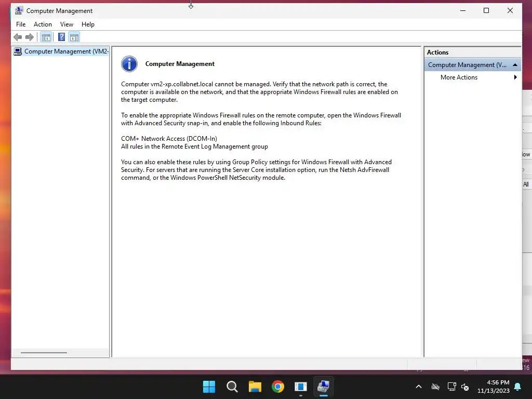
Task: Click the Actions pane header
Action: point(472,52)
